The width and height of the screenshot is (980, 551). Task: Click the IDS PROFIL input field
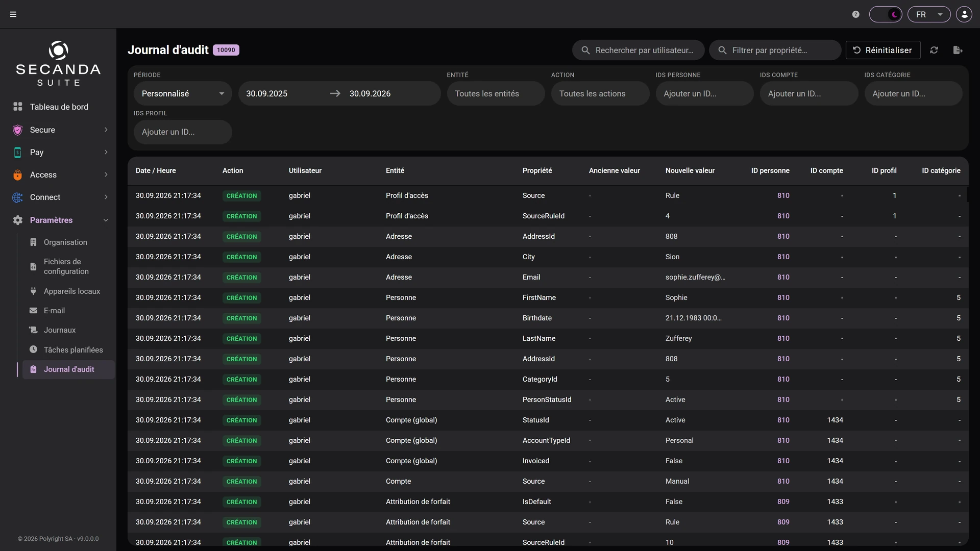point(183,132)
